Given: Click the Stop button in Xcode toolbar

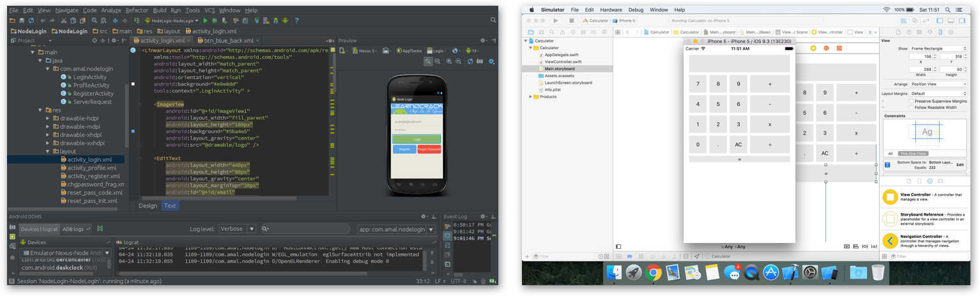Looking at the screenshot, I should (571, 20).
